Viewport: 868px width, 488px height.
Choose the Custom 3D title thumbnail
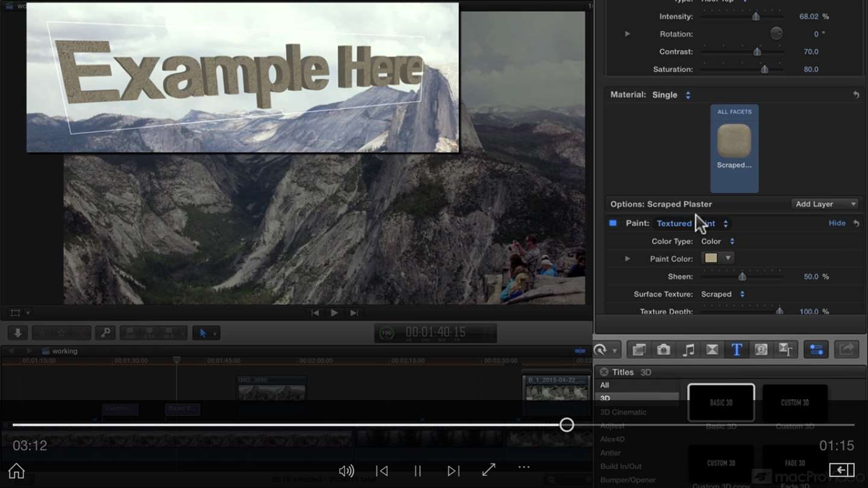[795, 402]
